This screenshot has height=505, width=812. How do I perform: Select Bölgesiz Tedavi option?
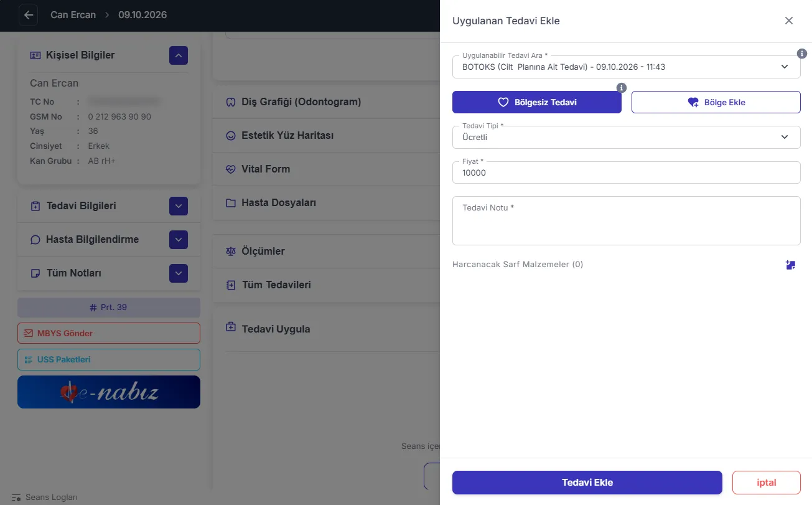point(537,102)
